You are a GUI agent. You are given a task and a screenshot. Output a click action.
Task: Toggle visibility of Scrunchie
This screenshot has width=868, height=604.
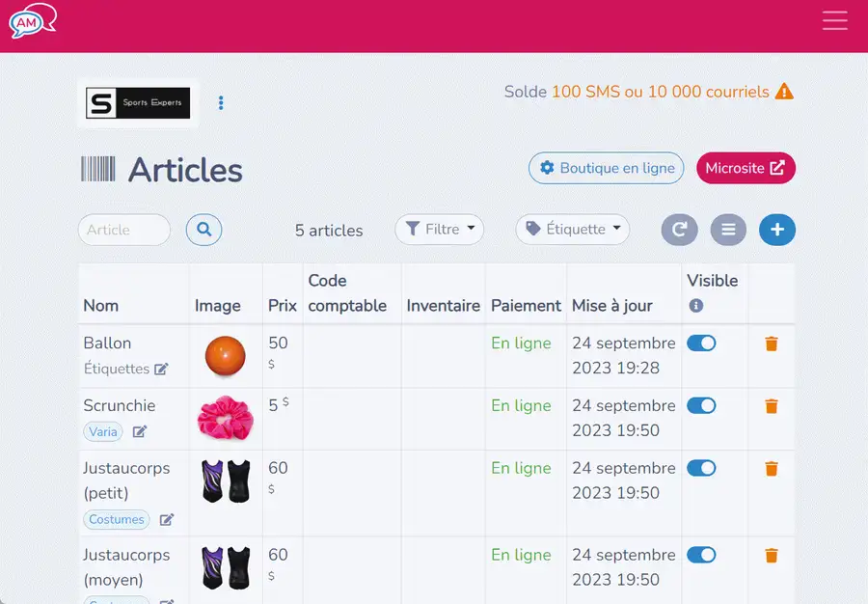[701, 406]
